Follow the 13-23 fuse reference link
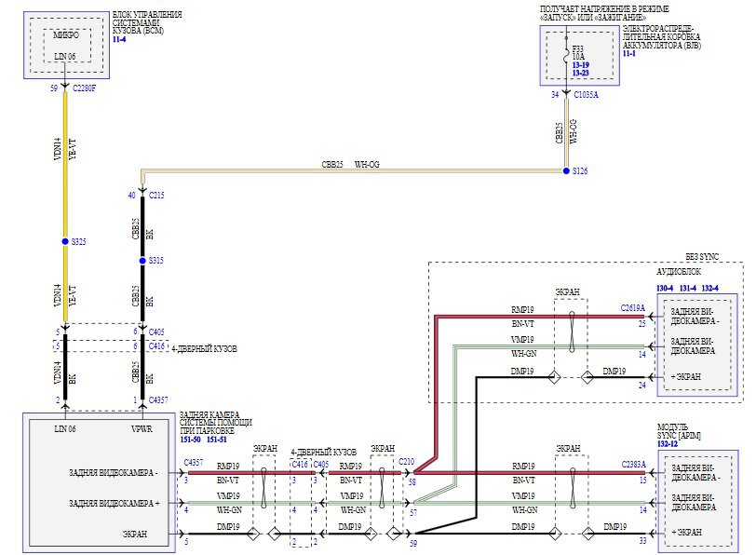 tap(581, 73)
